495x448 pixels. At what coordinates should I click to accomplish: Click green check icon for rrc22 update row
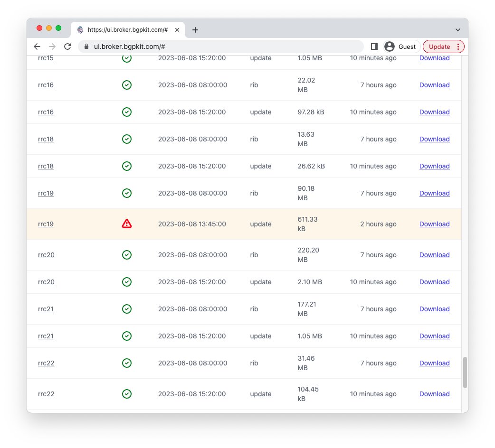[127, 394]
